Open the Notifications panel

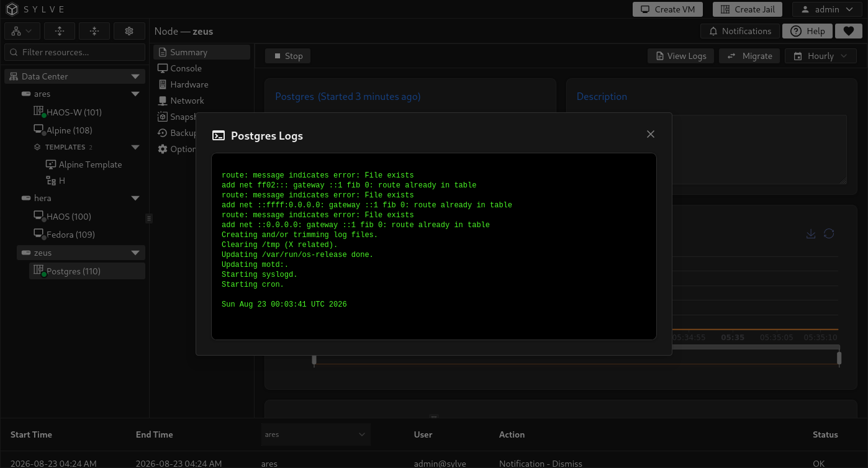click(x=739, y=31)
